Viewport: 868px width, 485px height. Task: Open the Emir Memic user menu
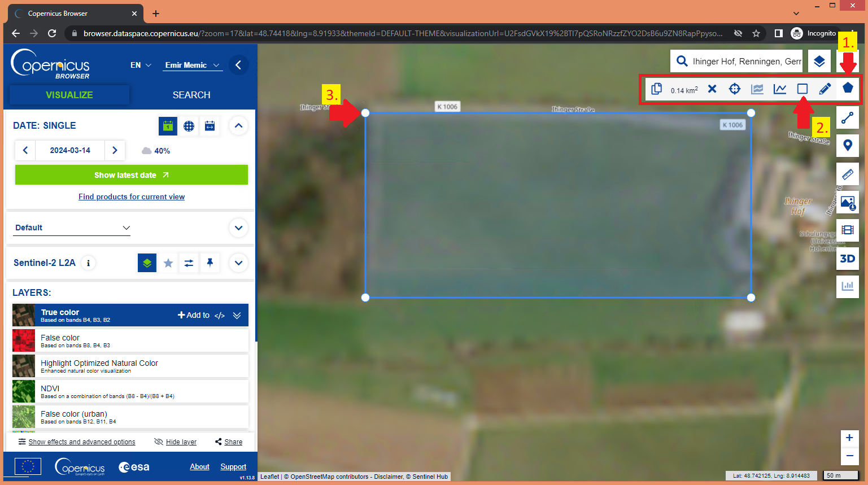193,65
